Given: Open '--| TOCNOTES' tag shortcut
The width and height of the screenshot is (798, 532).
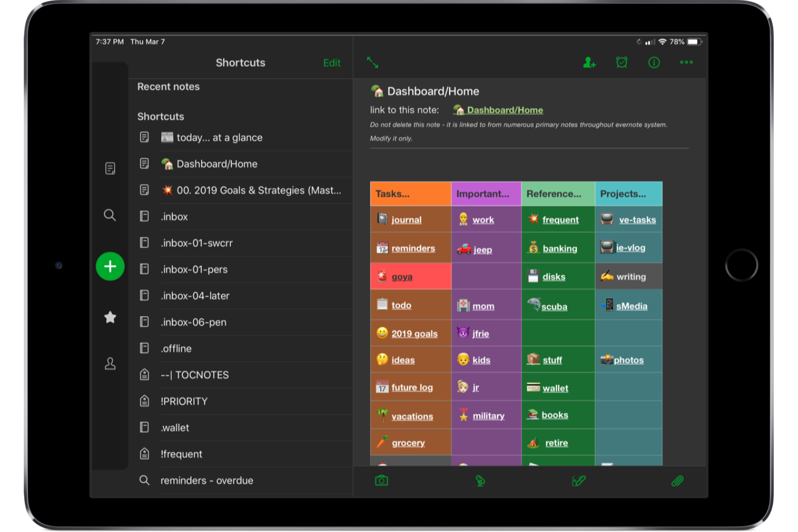Looking at the screenshot, I should click(240, 375).
